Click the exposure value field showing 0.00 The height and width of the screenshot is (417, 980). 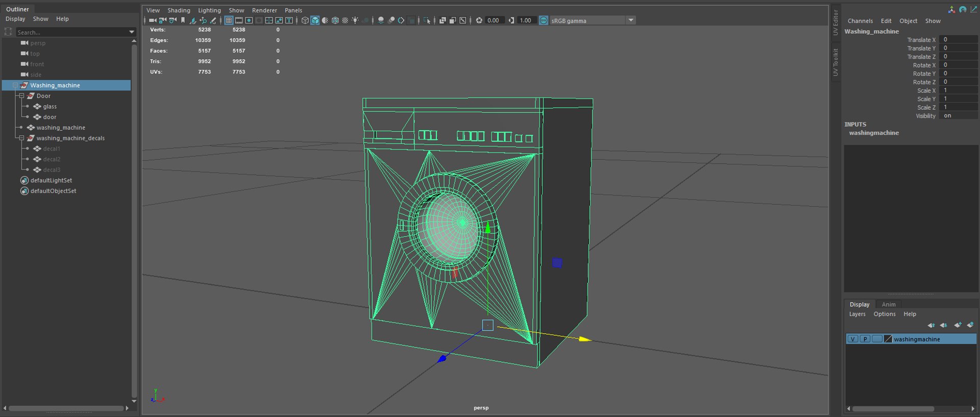494,20
